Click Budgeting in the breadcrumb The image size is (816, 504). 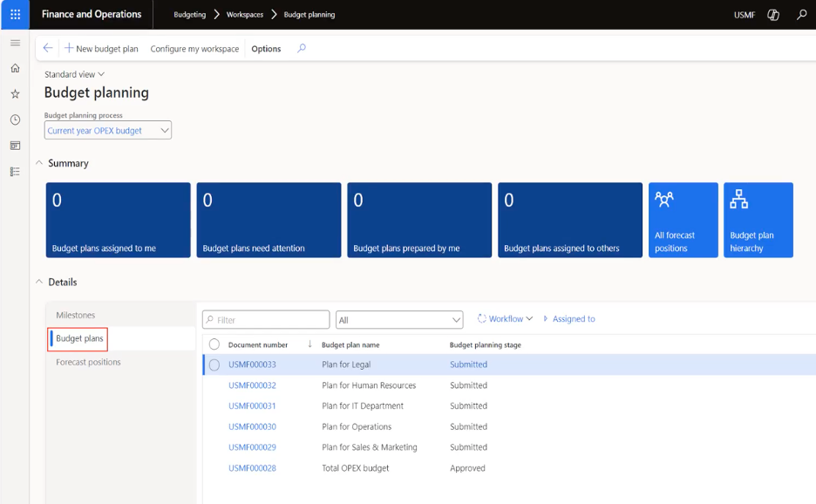pos(190,15)
